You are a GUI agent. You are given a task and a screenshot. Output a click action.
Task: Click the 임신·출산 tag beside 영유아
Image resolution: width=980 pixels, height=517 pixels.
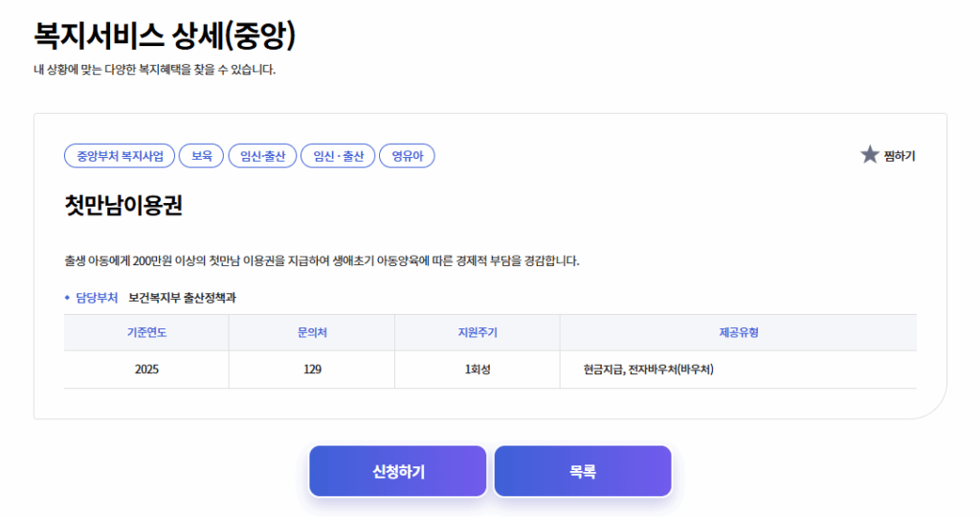pyautogui.click(x=338, y=156)
